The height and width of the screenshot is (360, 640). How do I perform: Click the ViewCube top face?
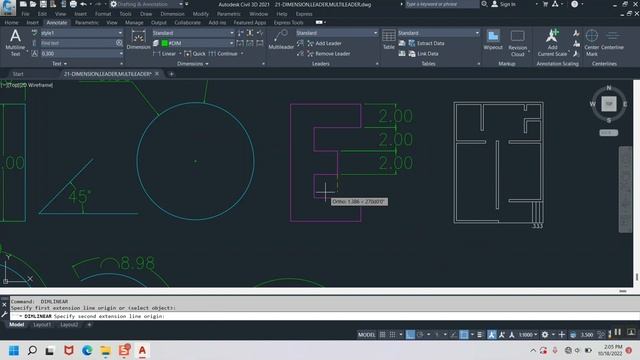tap(609, 104)
